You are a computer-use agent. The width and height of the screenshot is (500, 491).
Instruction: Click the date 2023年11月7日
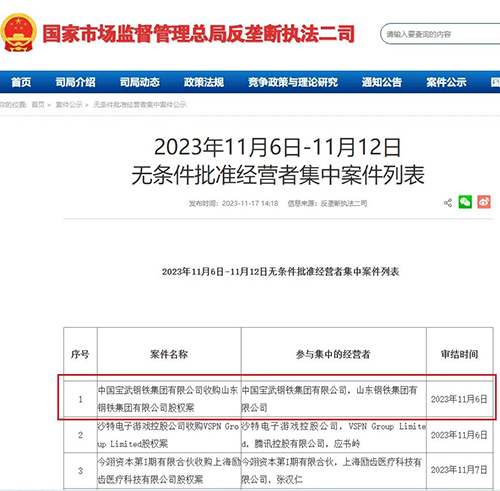[459, 470]
